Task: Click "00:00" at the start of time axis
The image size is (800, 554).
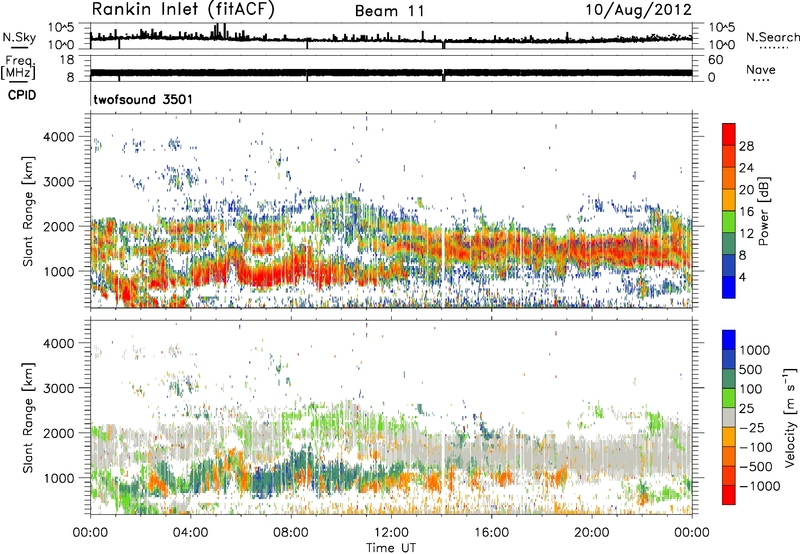Action: coord(90,533)
